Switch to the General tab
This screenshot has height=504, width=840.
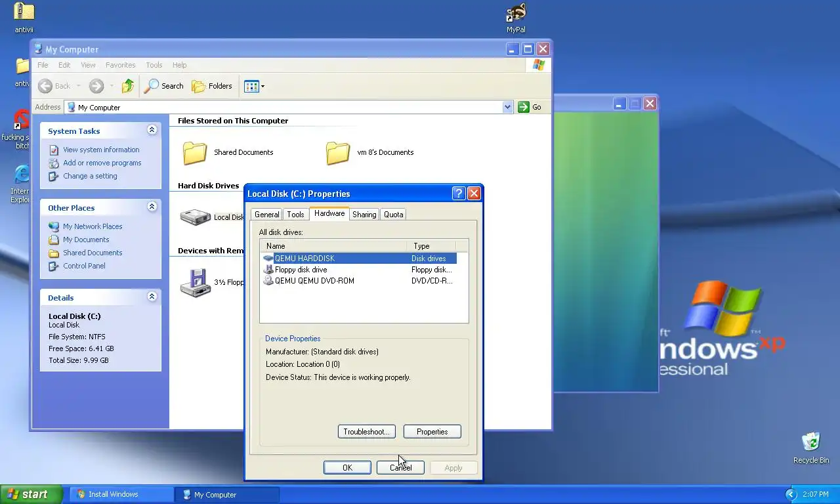(x=267, y=215)
